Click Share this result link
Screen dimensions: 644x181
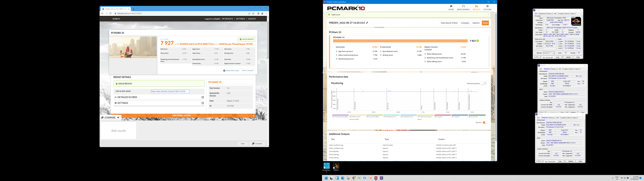[231, 71]
